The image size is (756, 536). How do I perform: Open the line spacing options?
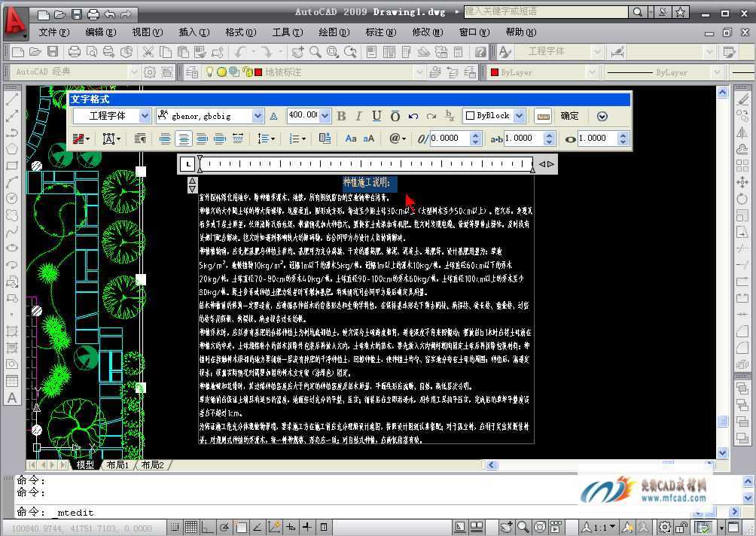click(266, 139)
